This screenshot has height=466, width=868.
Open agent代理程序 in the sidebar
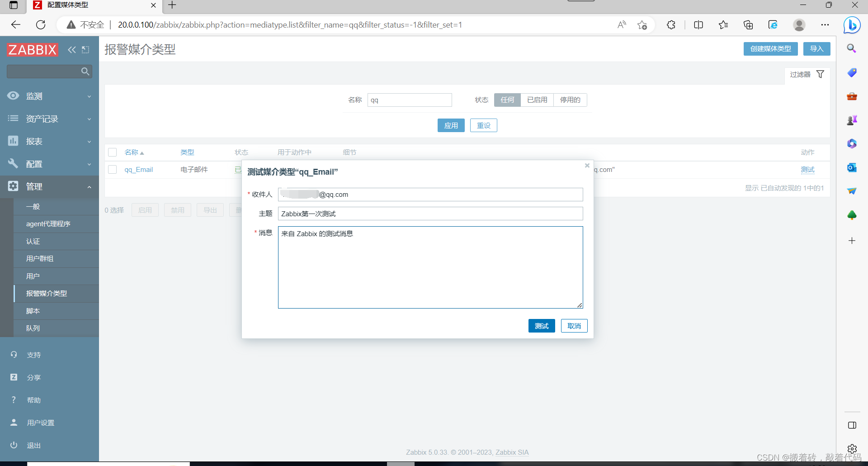click(56, 224)
